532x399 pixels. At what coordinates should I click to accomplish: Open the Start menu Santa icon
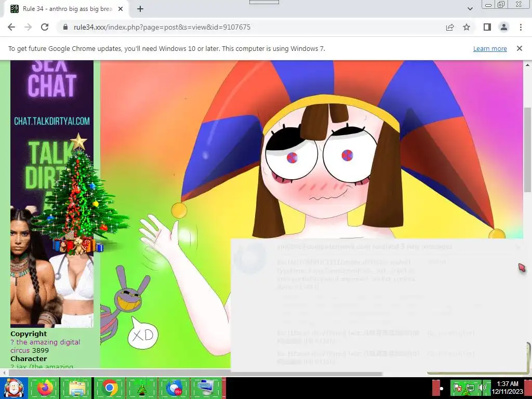[x=14, y=388]
